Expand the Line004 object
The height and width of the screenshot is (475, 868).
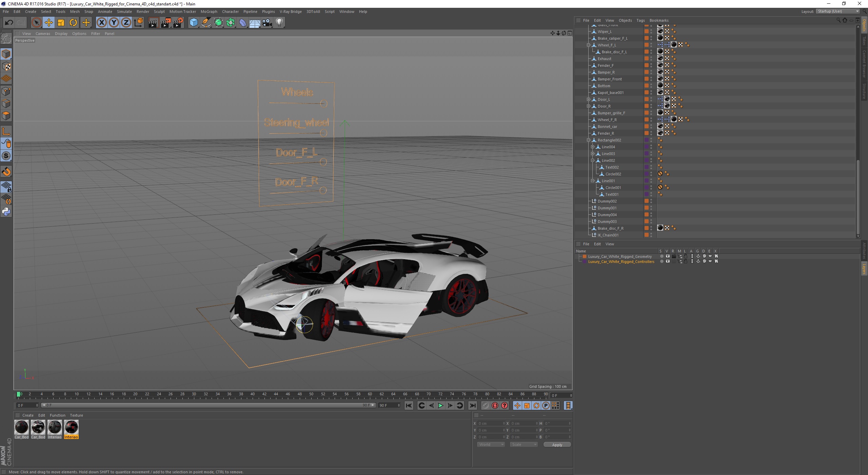(x=593, y=147)
